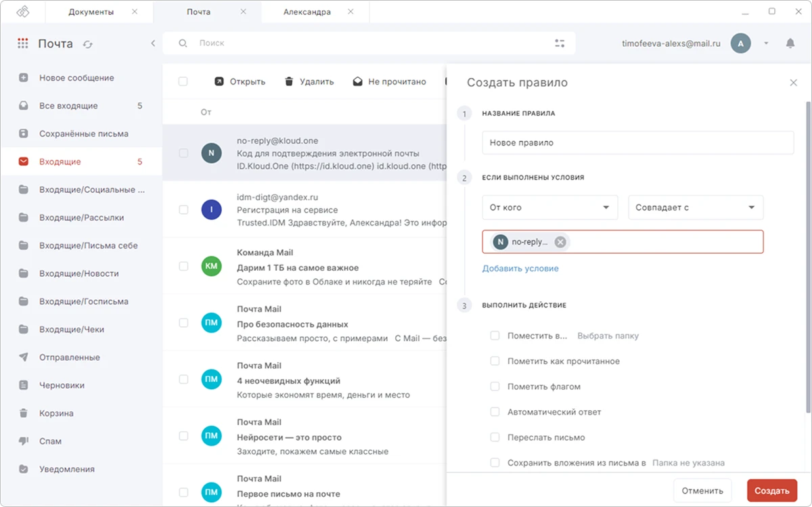The height and width of the screenshot is (507, 812).
Task: Refresh mail with the sync icon
Action: 87,44
